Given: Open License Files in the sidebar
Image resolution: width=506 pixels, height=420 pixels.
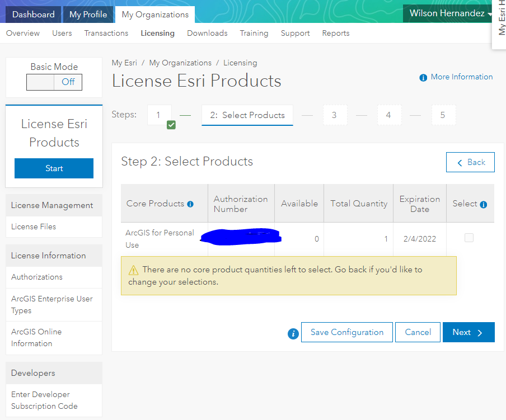Looking at the screenshot, I should point(54,226).
